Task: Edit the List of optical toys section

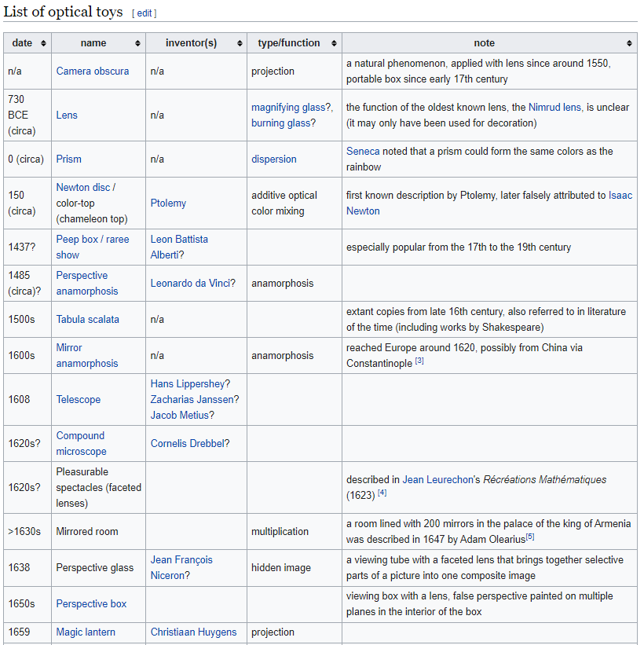Action: 144,13
